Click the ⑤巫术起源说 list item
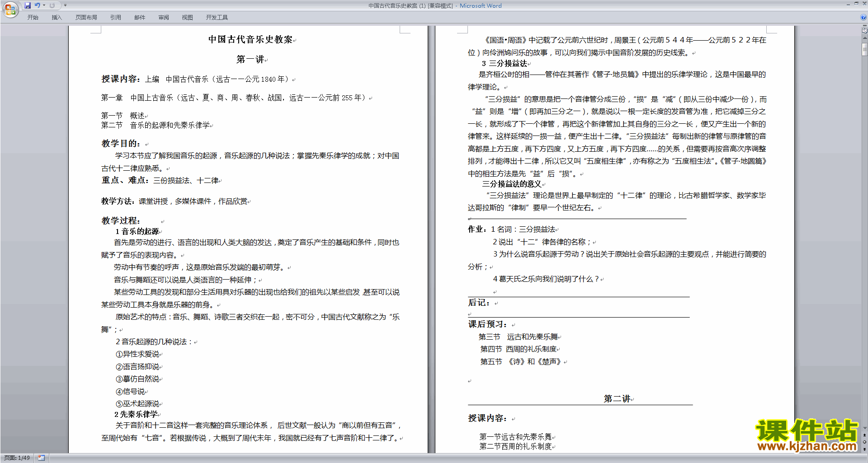Image resolution: width=868 pixels, height=463 pixels. [x=137, y=404]
